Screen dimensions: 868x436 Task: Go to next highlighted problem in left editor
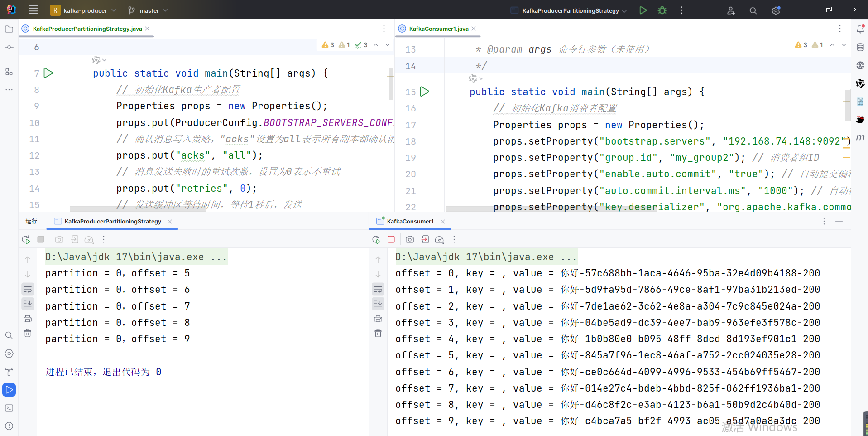click(388, 45)
